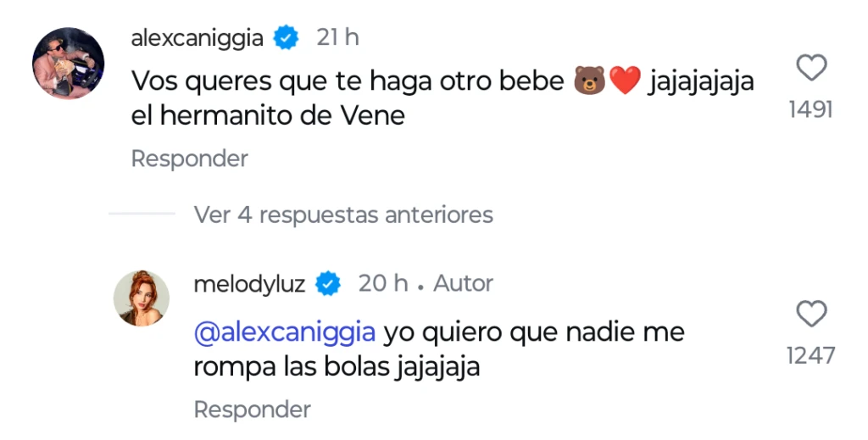This screenshot has height=440, width=868.
Task: Click the 21 h timestamp
Action: (x=337, y=37)
